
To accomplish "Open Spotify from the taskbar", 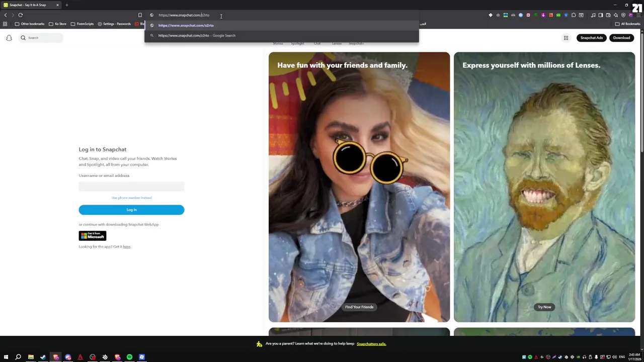I will [x=130, y=357].
